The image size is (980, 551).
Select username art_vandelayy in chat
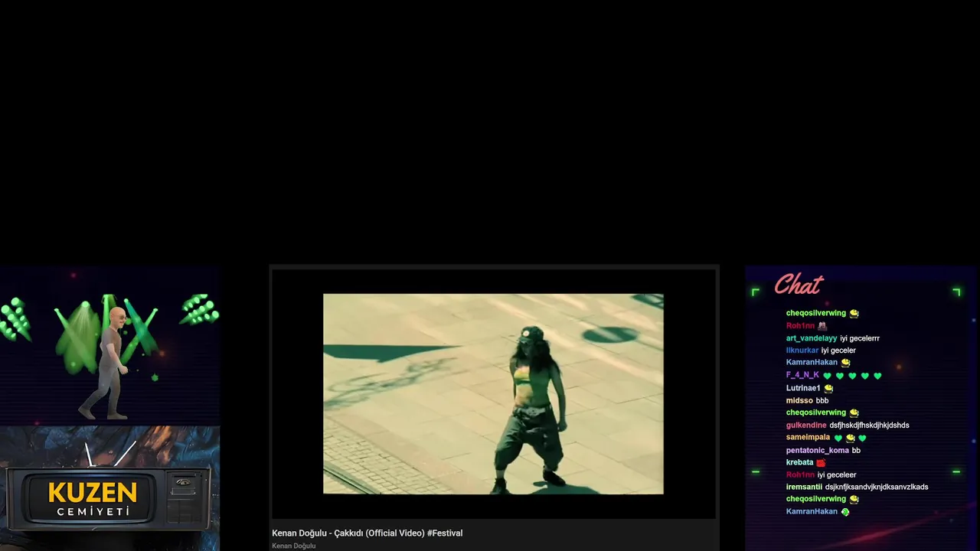point(812,338)
